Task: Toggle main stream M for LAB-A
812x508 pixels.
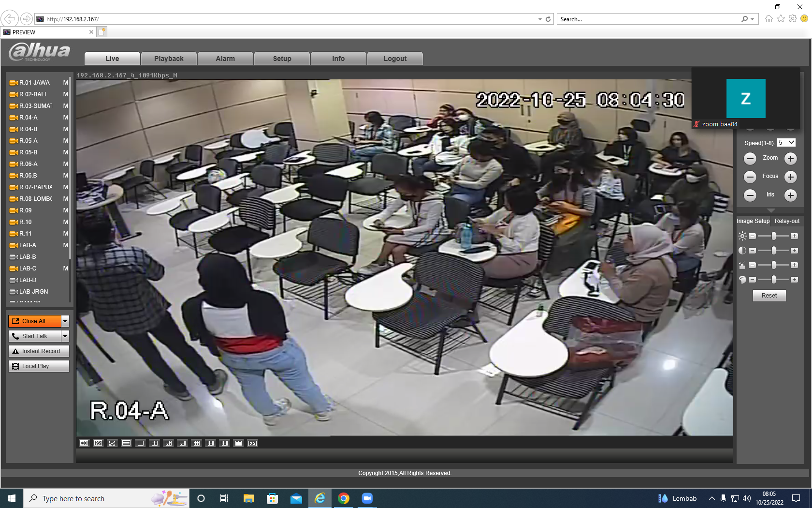Action: tap(66, 245)
